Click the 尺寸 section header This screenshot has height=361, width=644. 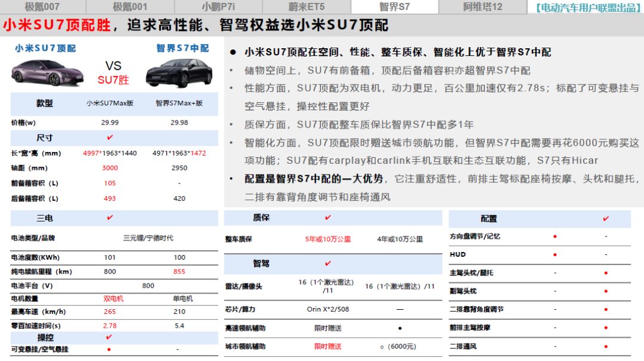44,138
